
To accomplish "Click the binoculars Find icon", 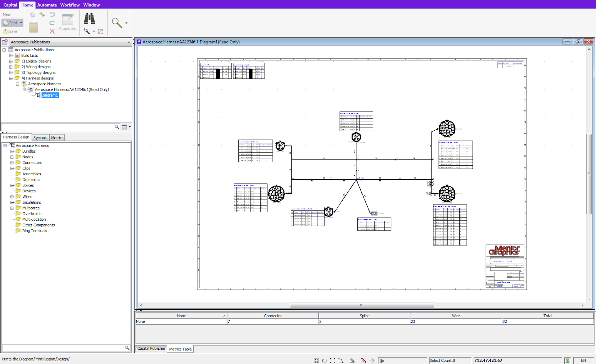I will pyautogui.click(x=89, y=19).
